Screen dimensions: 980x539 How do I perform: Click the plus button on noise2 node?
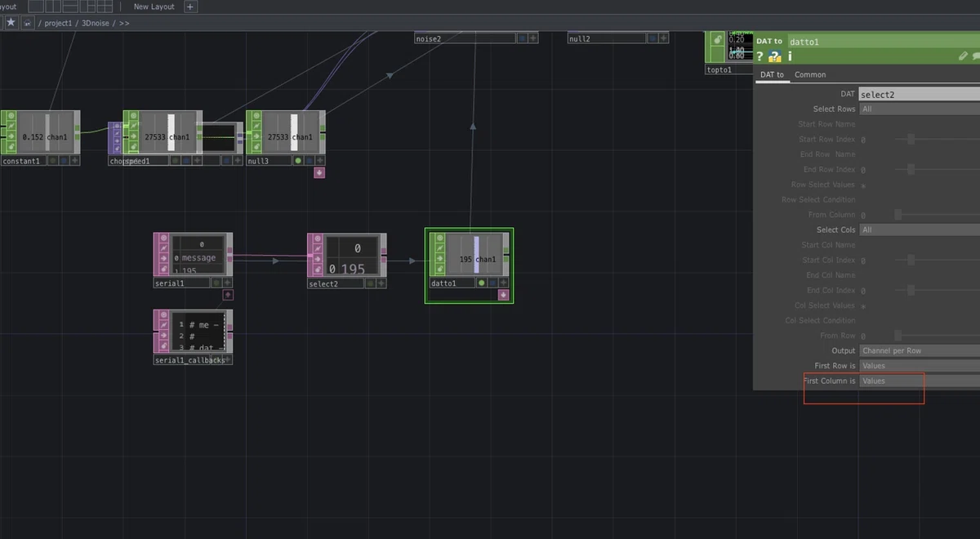click(x=533, y=38)
